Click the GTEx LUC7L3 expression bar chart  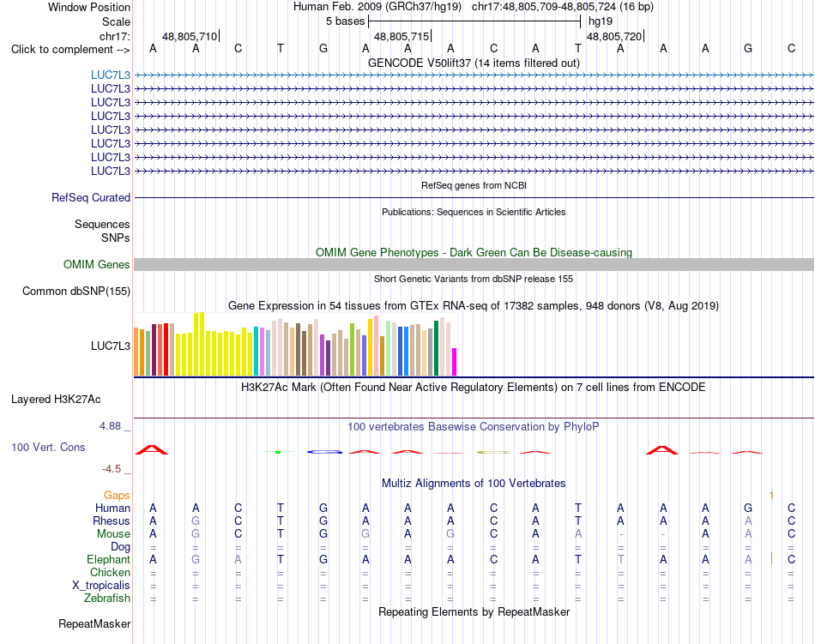295,344
